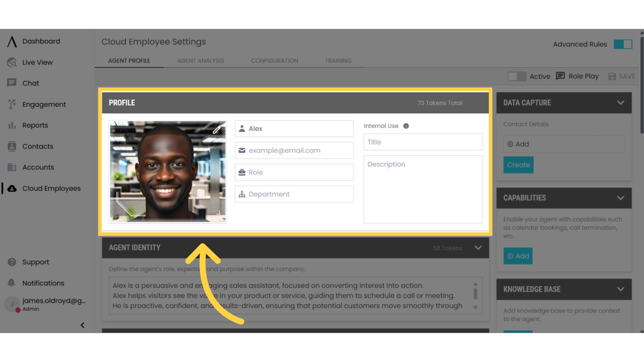Open Role Play chat icon
The width and height of the screenshot is (644, 362).
(560, 76)
